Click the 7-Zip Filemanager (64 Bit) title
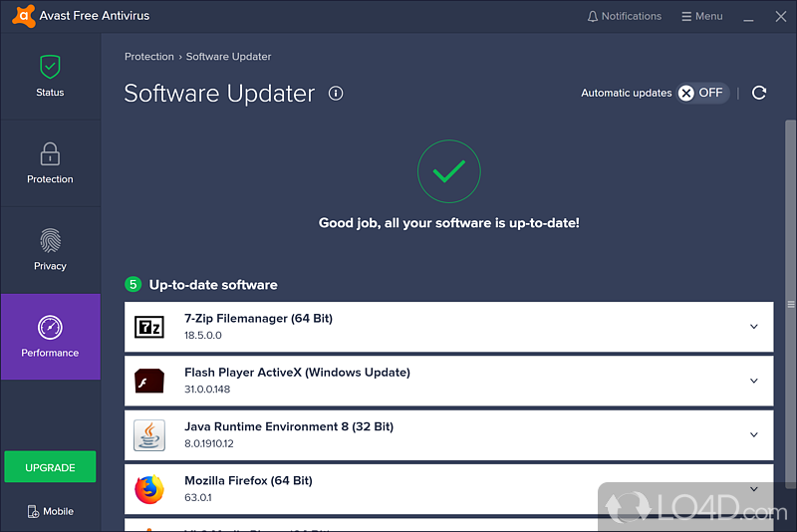The image size is (797, 532). 258,319
